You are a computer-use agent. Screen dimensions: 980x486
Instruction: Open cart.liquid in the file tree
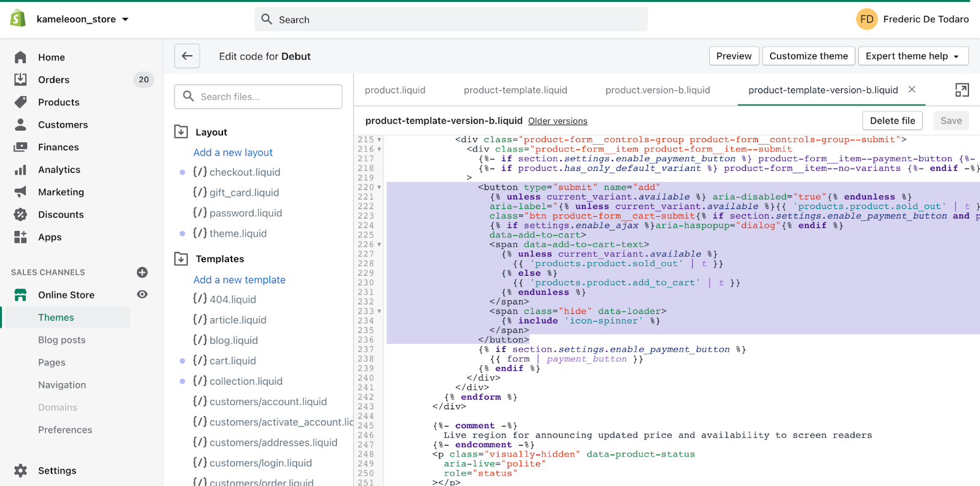tap(233, 361)
